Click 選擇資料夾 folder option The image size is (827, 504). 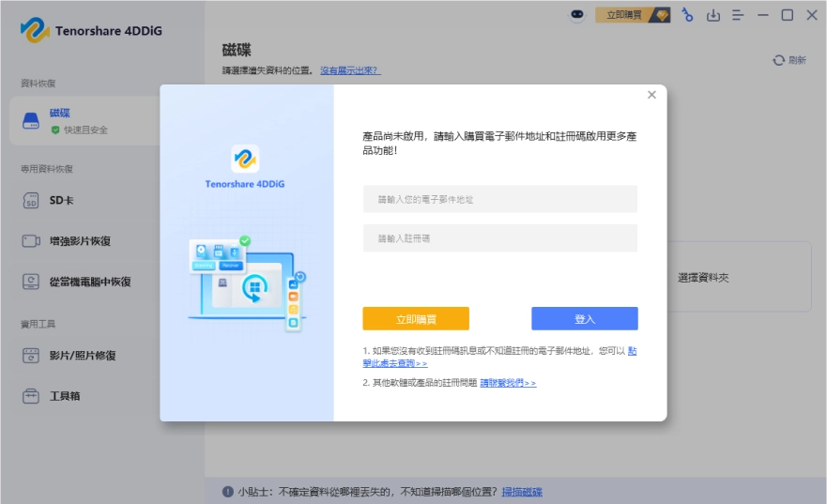click(x=703, y=278)
